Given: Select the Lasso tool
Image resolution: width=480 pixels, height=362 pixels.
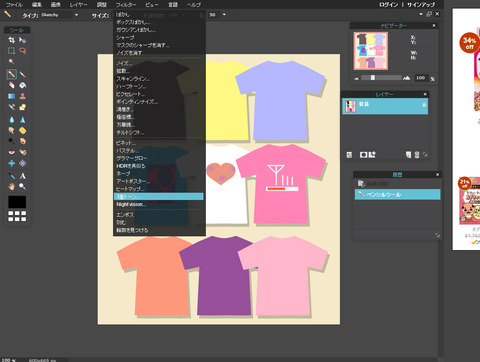Looking at the screenshot, I should (22, 51).
